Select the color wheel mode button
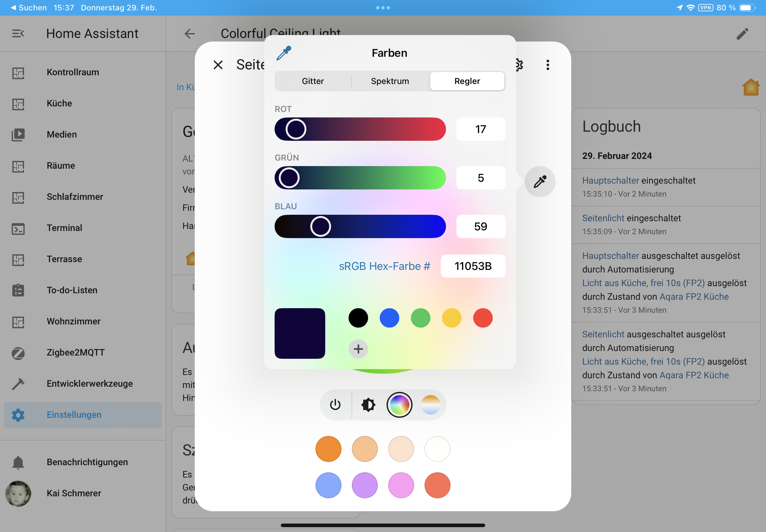This screenshot has width=766, height=532. click(x=399, y=405)
